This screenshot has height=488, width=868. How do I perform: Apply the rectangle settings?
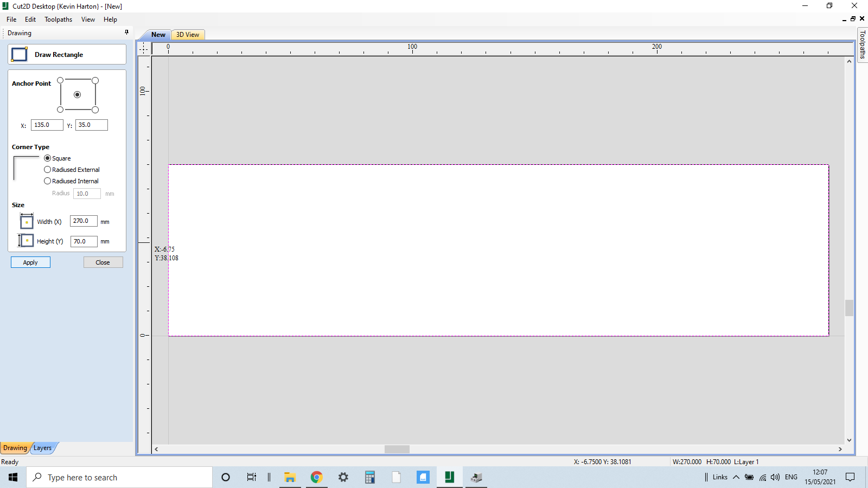[30, 262]
